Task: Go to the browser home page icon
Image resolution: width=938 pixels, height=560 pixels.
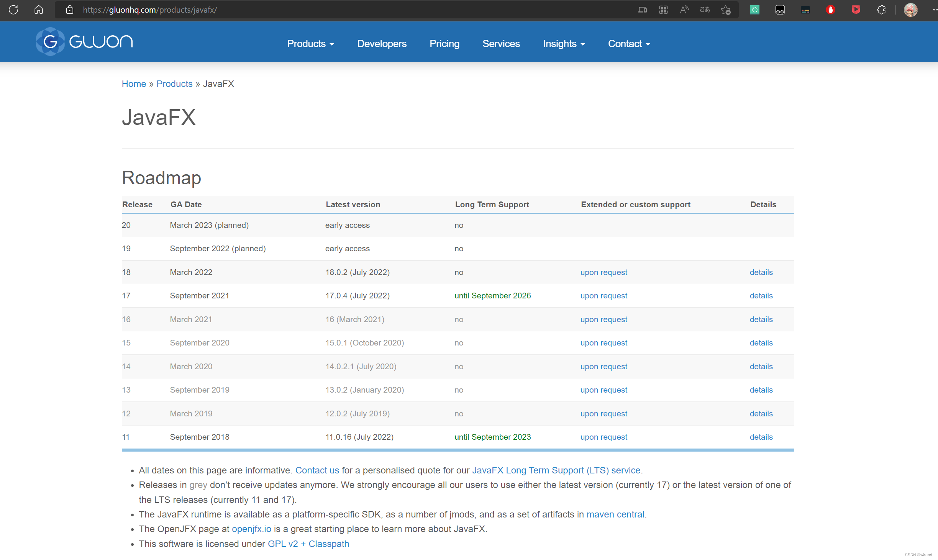Action: [x=39, y=10]
